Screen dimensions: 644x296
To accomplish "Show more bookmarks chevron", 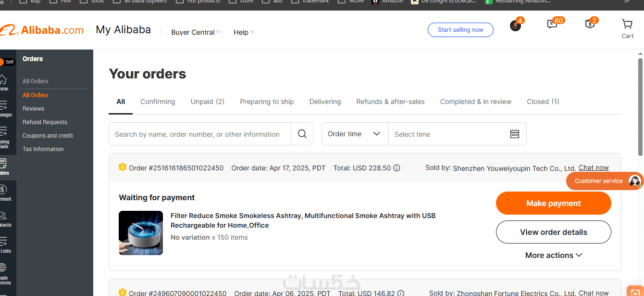I will 626,1.
